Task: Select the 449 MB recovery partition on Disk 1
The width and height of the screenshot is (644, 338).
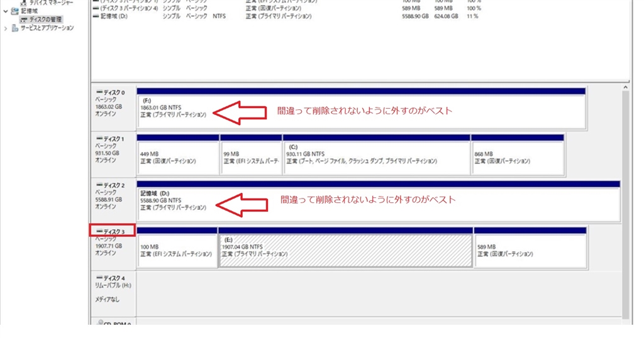Action: [x=178, y=158]
